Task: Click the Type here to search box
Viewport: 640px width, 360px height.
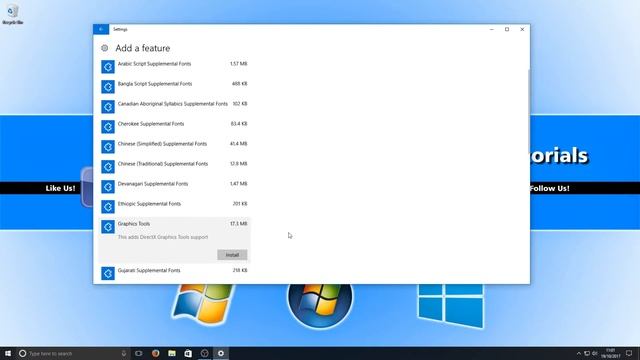Action: point(73,353)
